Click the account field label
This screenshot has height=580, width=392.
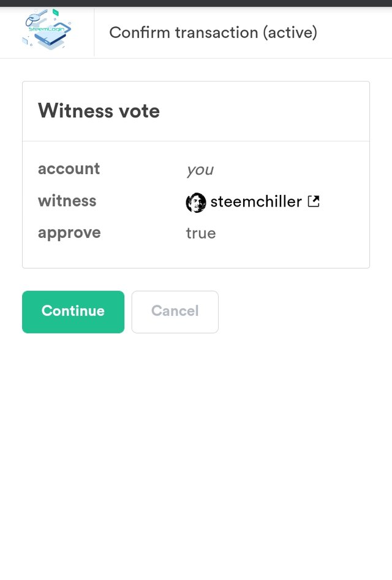69,169
